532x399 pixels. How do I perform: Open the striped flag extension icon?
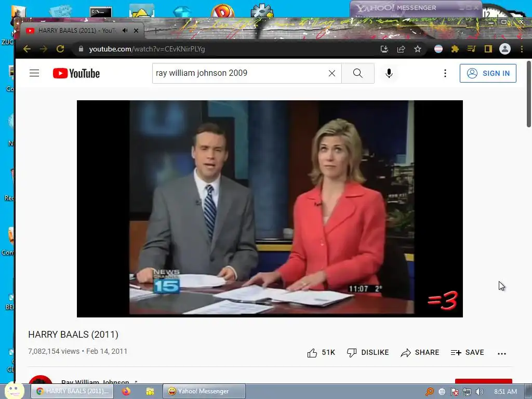438,49
